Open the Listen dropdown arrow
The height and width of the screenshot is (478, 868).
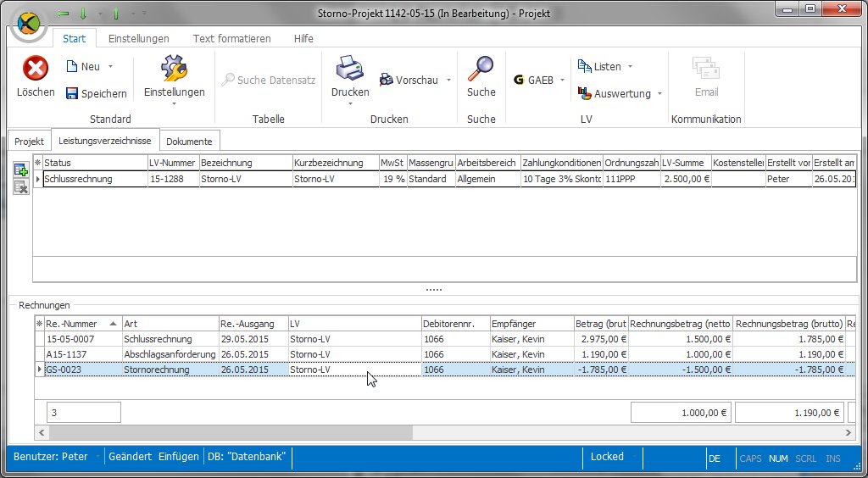click(x=630, y=66)
